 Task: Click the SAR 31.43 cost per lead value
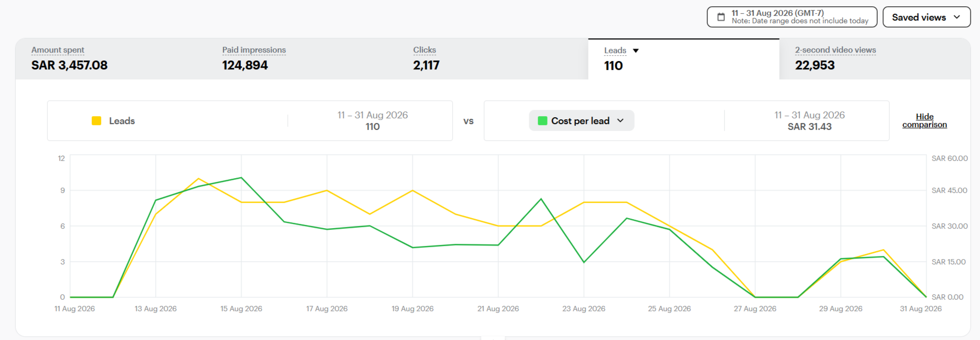[809, 127]
